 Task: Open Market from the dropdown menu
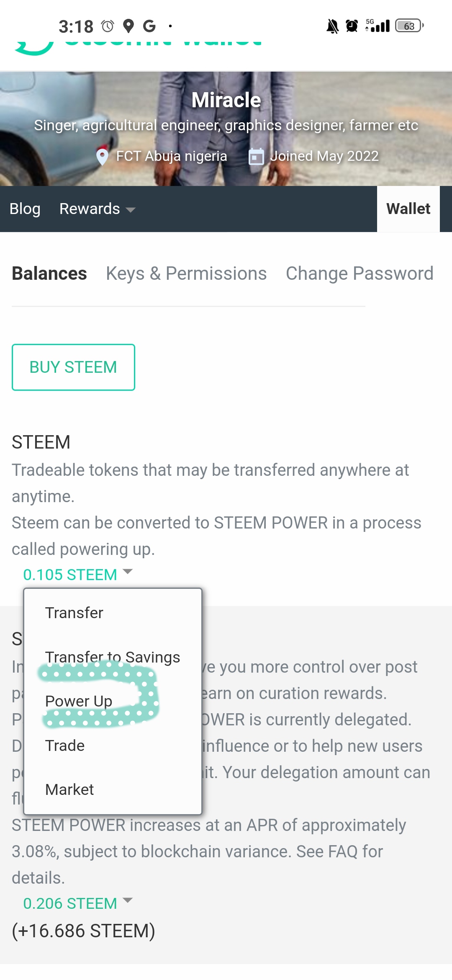tap(69, 789)
